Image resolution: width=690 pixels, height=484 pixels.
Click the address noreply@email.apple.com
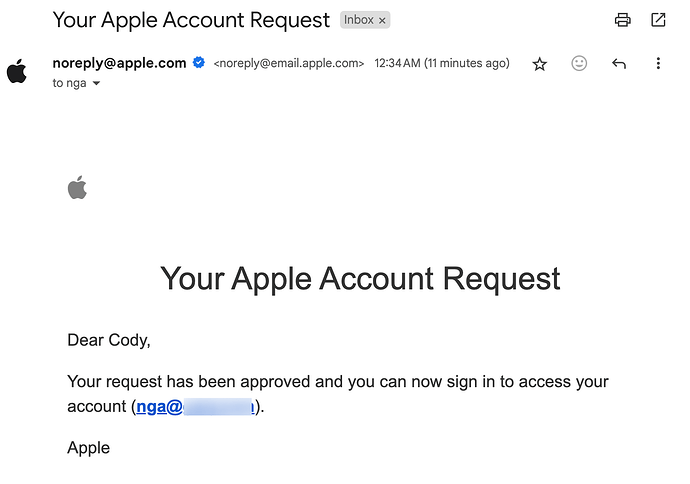289,63
